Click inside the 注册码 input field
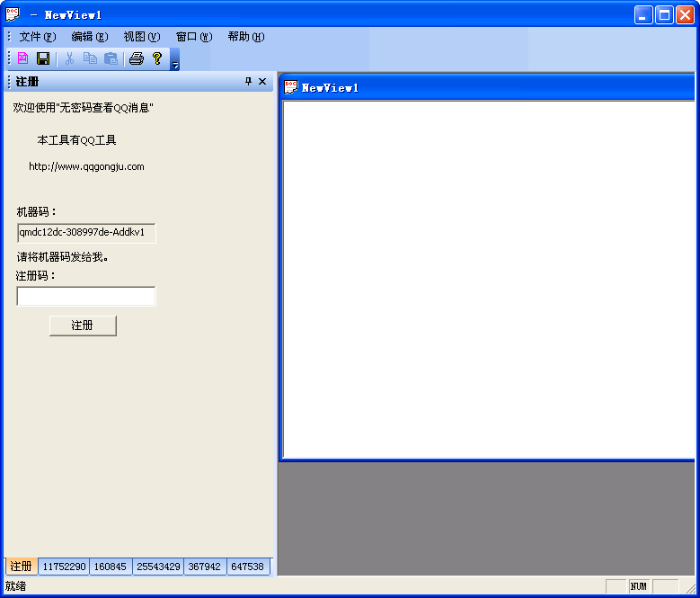 [x=86, y=297]
